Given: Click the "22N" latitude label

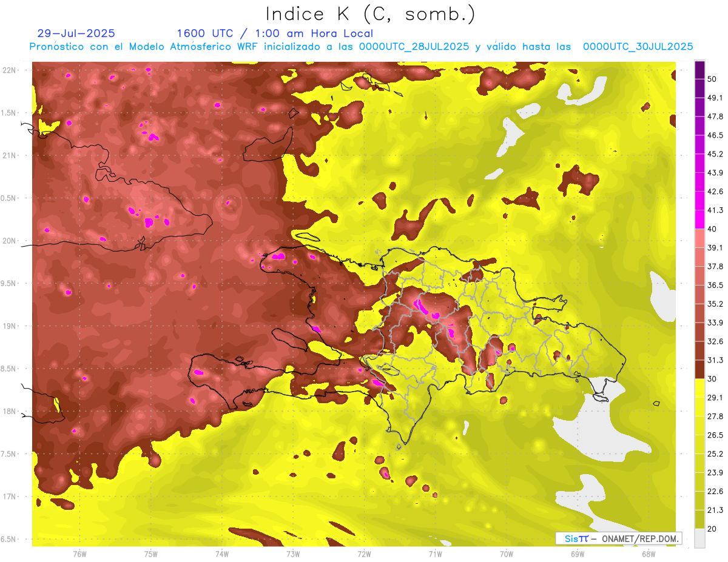Looking at the screenshot, I should 10,70.
